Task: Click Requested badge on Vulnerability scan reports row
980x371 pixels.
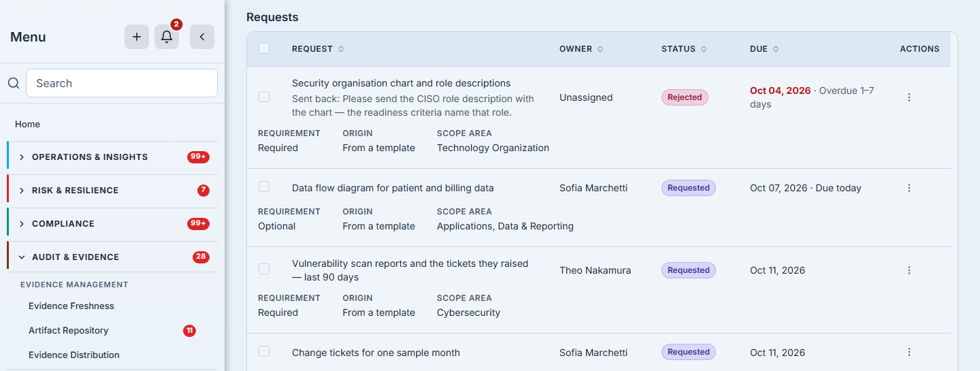Action: coord(689,270)
